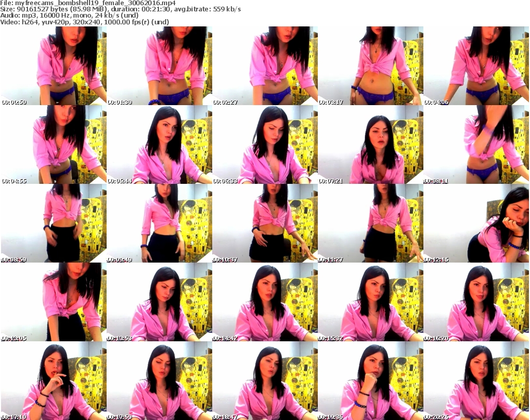Viewport: 530px width, 420px height.
Task: Open the thumbnail frame stamped 00:11:27
Action: (371, 223)
